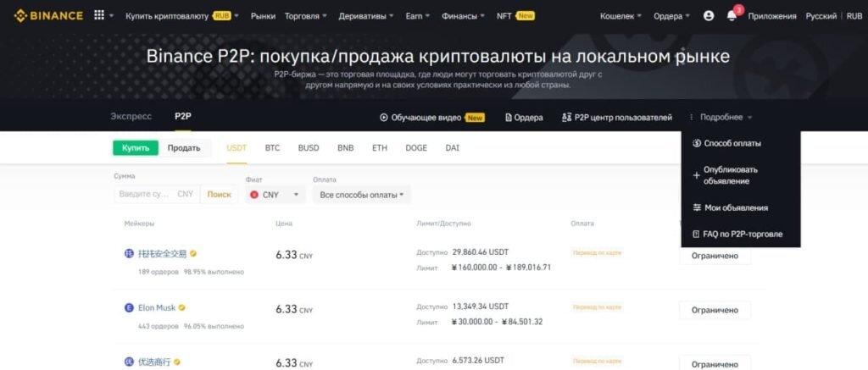Click verified badge next to 托托安全交易
Viewport: 868px width, 370px height.
[193, 253]
